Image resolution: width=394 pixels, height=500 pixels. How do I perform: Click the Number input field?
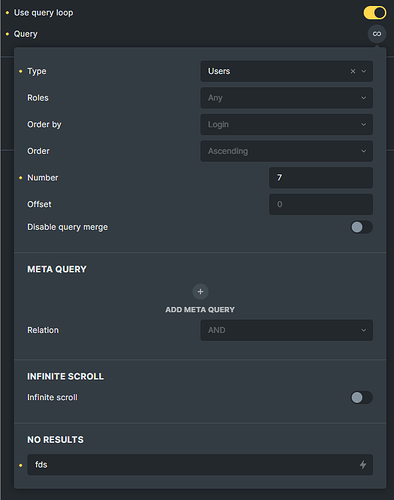tap(321, 178)
